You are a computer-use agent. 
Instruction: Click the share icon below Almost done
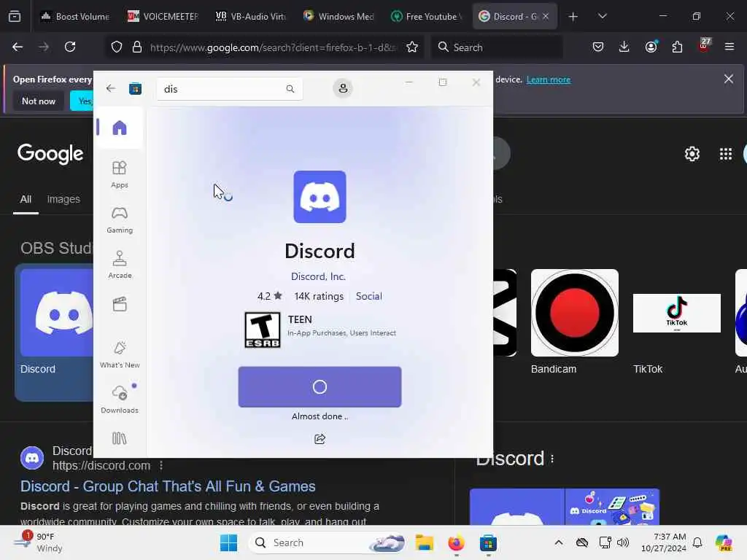(320, 439)
